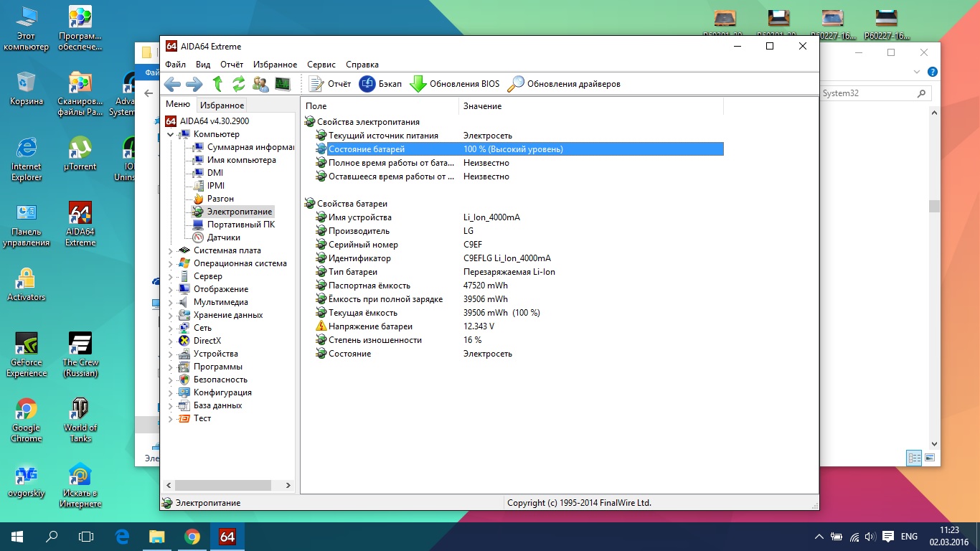980x551 pixels.
Task: Open the Action Center notifications icon
Action: tap(887, 537)
